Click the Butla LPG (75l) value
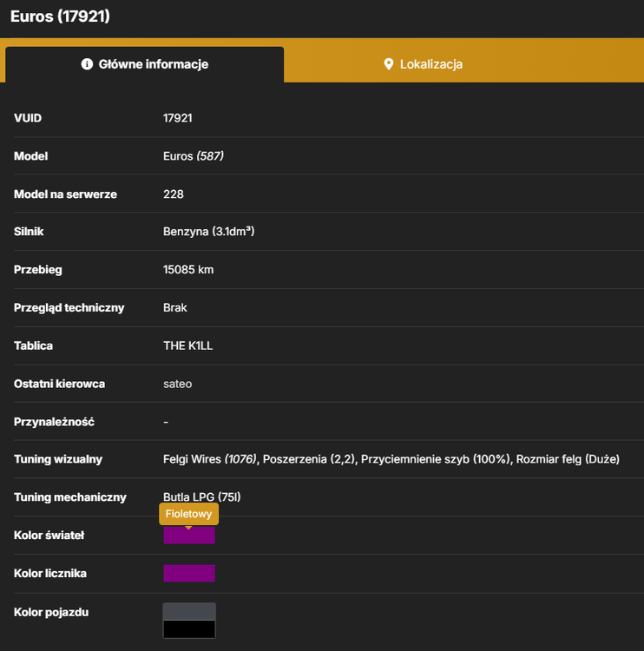 click(x=202, y=497)
